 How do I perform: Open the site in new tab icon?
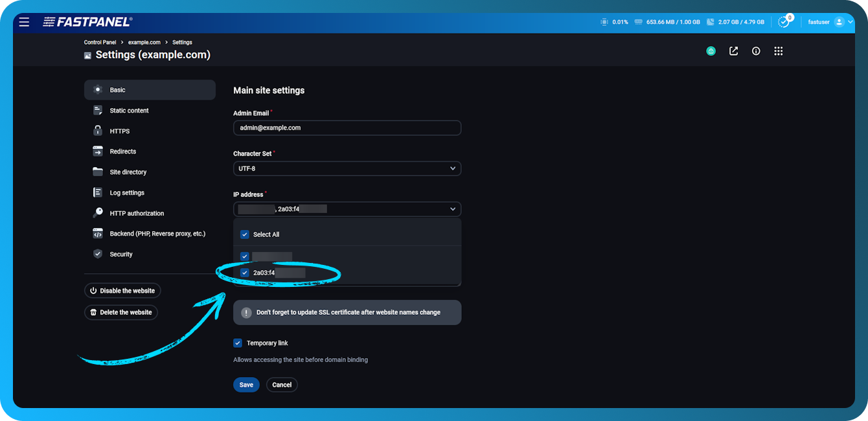tap(733, 51)
